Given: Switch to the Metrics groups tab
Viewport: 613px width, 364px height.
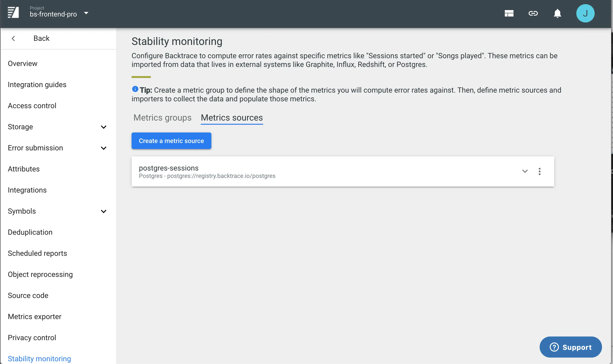Looking at the screenshot, I should coord(162,118).
